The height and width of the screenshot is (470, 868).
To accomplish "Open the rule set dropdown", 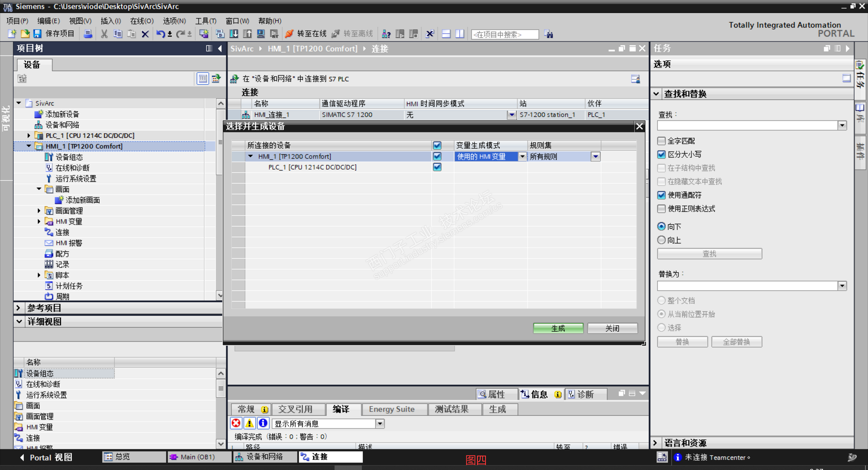I will coord(595,156).
